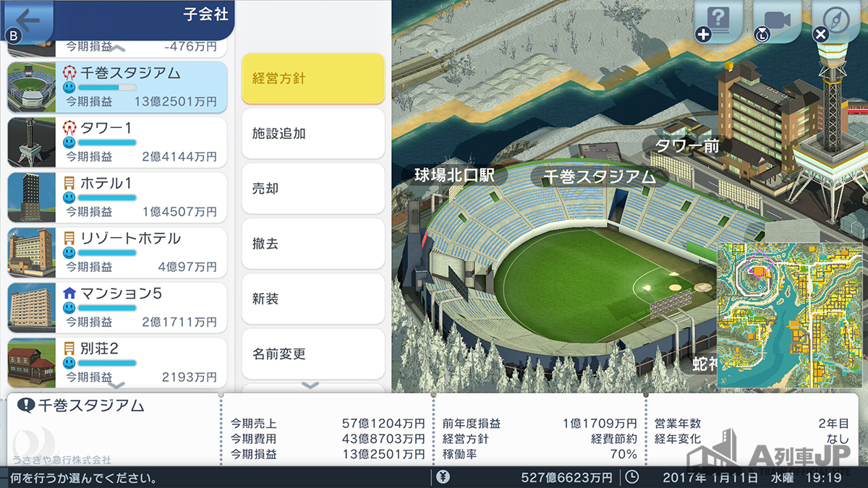Screen dimensions: 868x488
Task: Click the smiley face icon on ホテル1
Action: click(69, 197)
